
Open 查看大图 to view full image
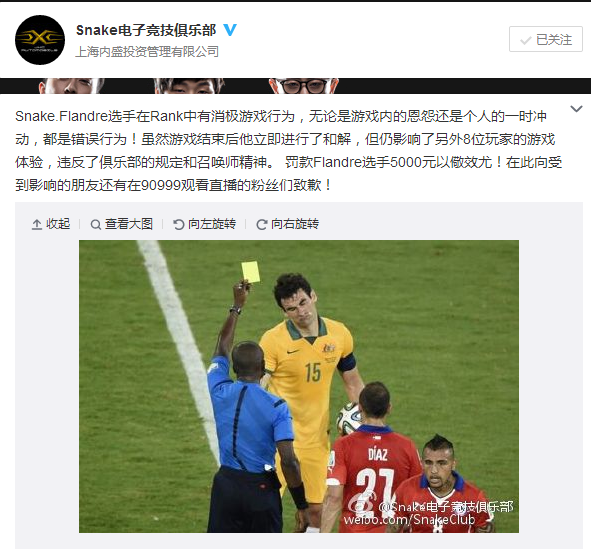tap(122, 224)
